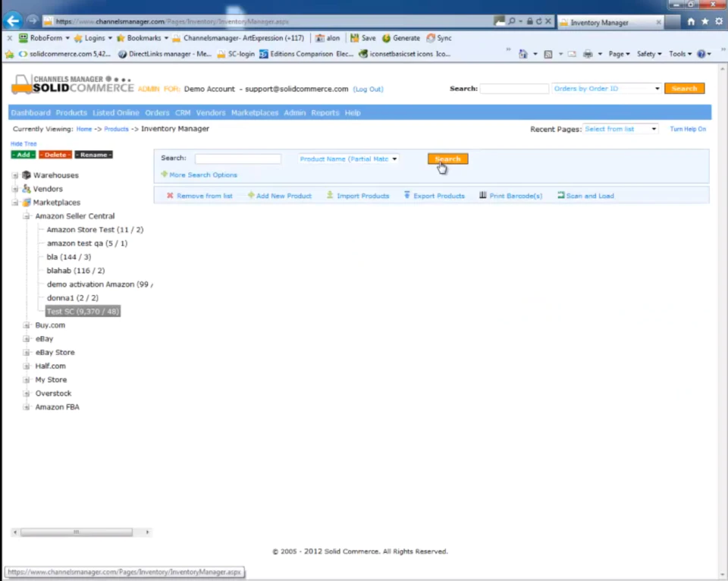Open the RoboForm Bookmarks dropdown
Screen dimensions: 728x581
[x=142, y=38]
